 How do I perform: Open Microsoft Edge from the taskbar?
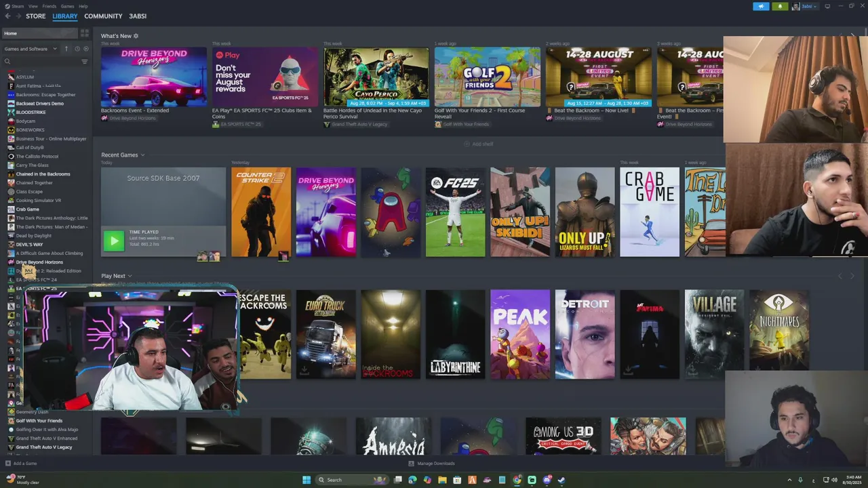tap(412, 480)
